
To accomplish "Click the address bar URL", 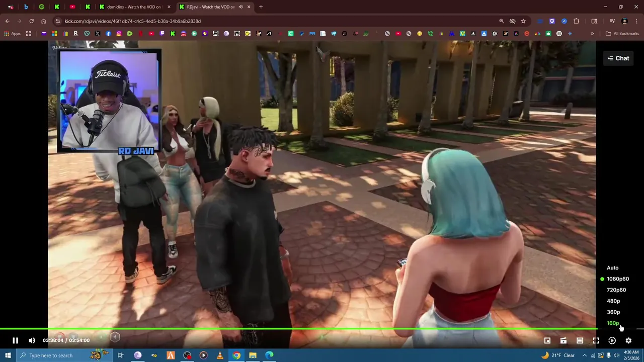I will click(x=133, y=21).
